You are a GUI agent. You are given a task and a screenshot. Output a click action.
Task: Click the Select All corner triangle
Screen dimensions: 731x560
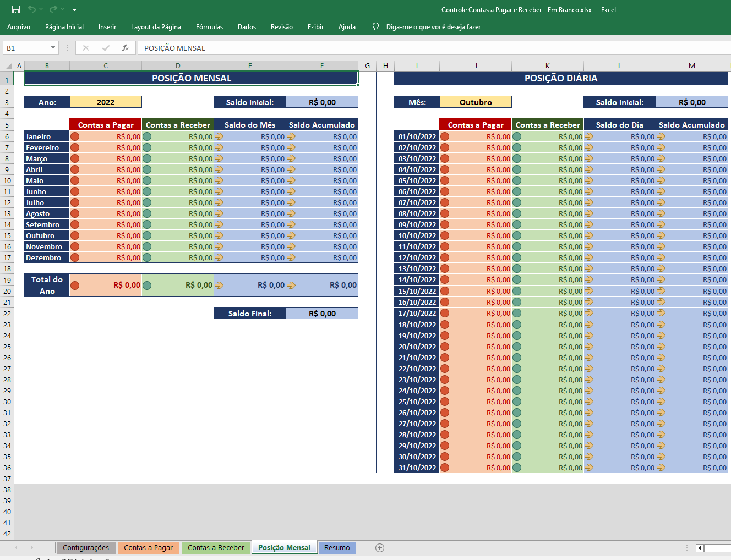pos(9,66)
